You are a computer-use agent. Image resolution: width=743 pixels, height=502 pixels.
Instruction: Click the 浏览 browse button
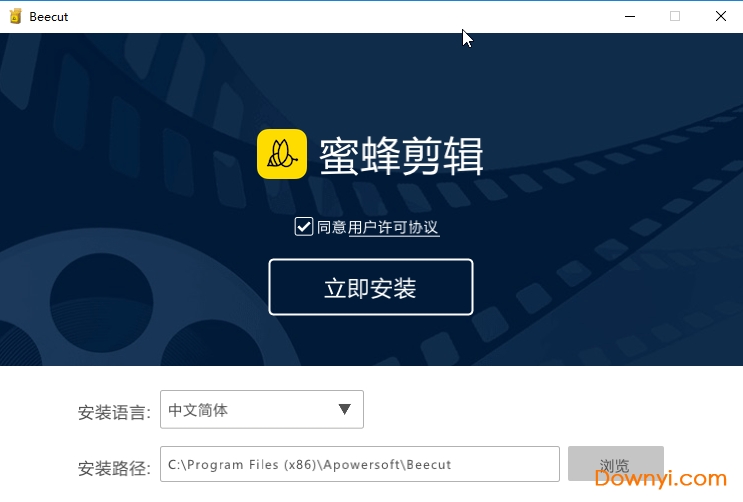point(615,464)
